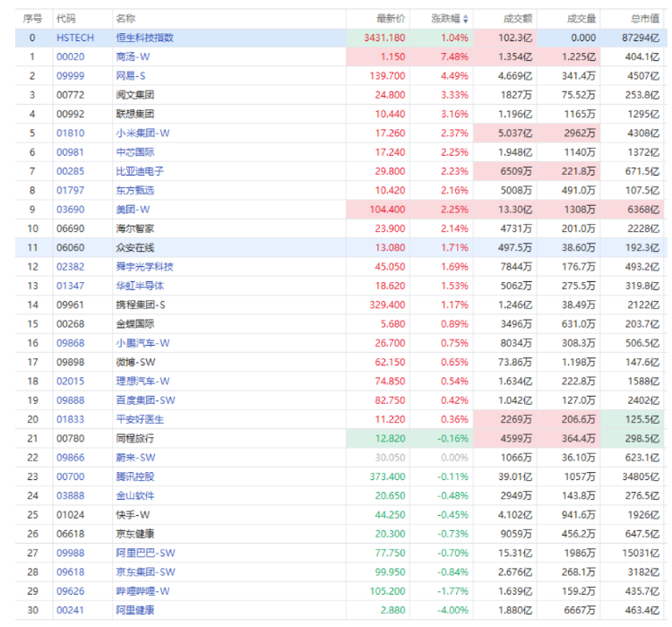The width and height of the screenshot is (672, 627).
Task: Open stock code 03690 link
Action: [x=70, y=210]
